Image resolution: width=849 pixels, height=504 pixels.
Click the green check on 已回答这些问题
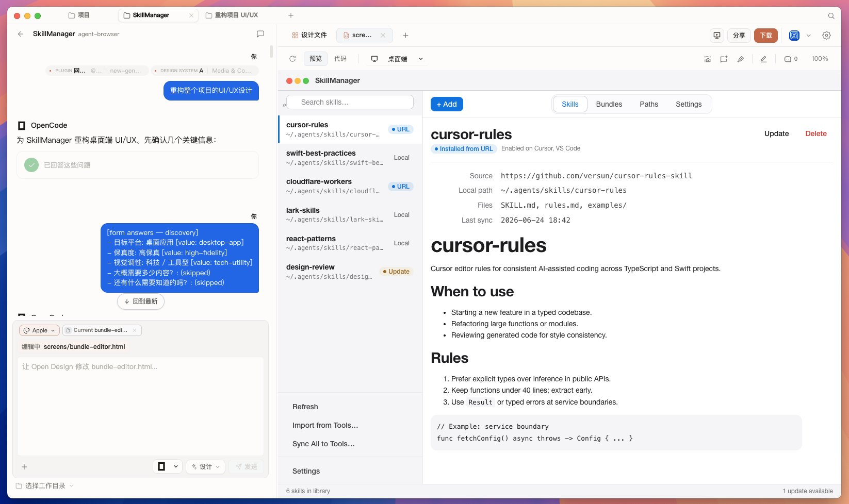coord(31,165)
